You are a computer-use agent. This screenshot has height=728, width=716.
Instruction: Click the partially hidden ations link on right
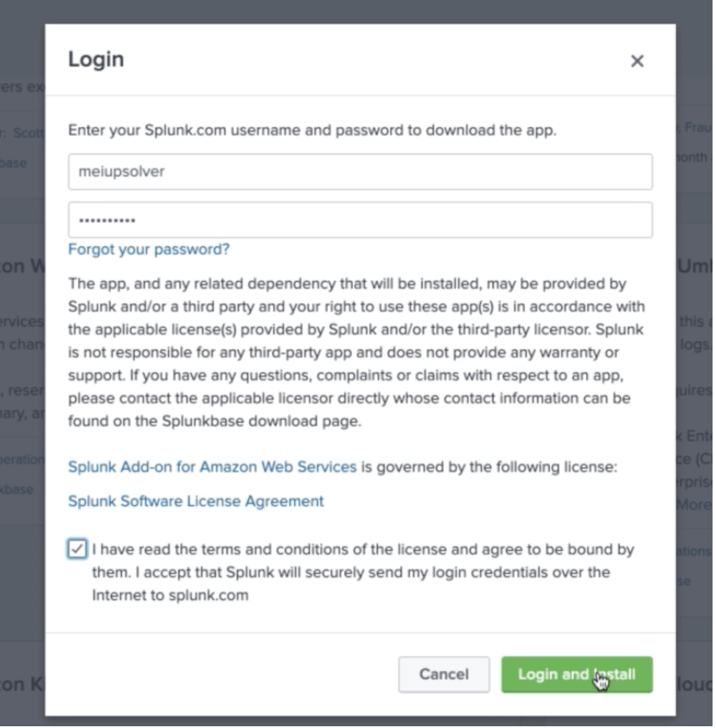[694, 551]
